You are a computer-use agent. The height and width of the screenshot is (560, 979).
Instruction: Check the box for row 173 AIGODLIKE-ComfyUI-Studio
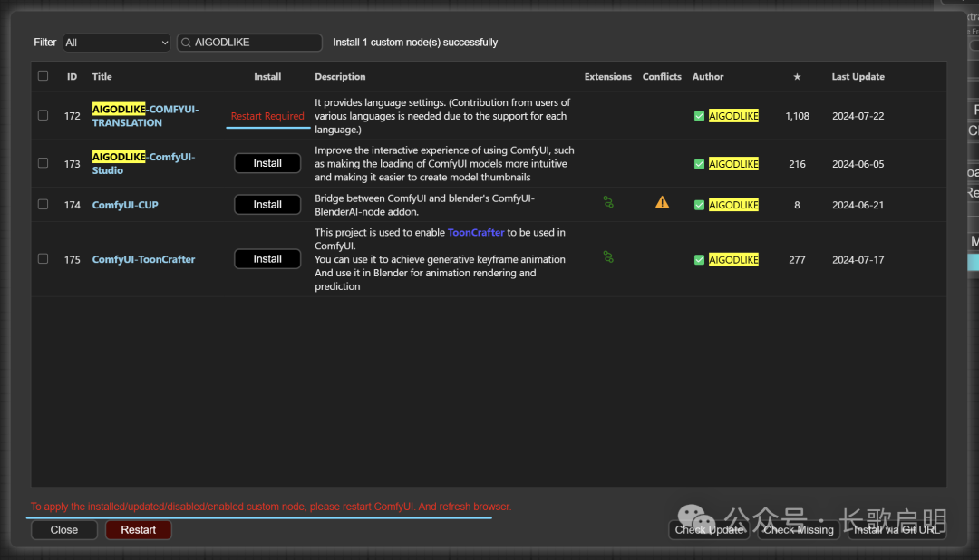pyautogui.click(x=44, y=163)
